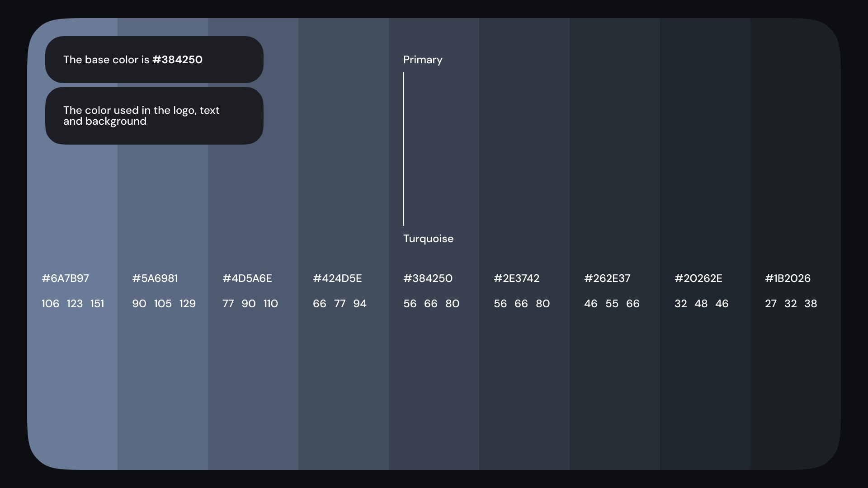This screenshot has height=488, width=868.
Task: Select RGB values 90 105 129
Action: [x=164, y=304]
